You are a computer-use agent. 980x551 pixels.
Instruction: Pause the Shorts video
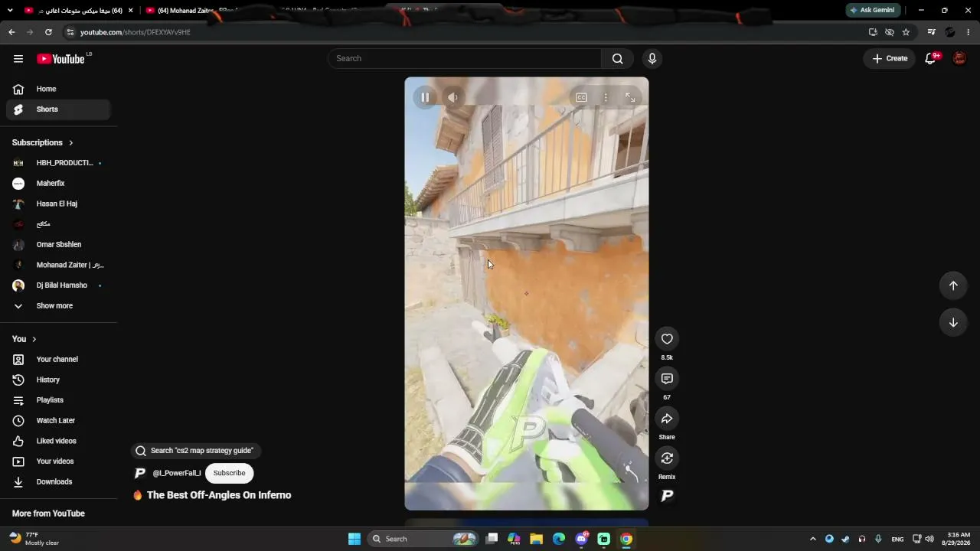[425, 97]
